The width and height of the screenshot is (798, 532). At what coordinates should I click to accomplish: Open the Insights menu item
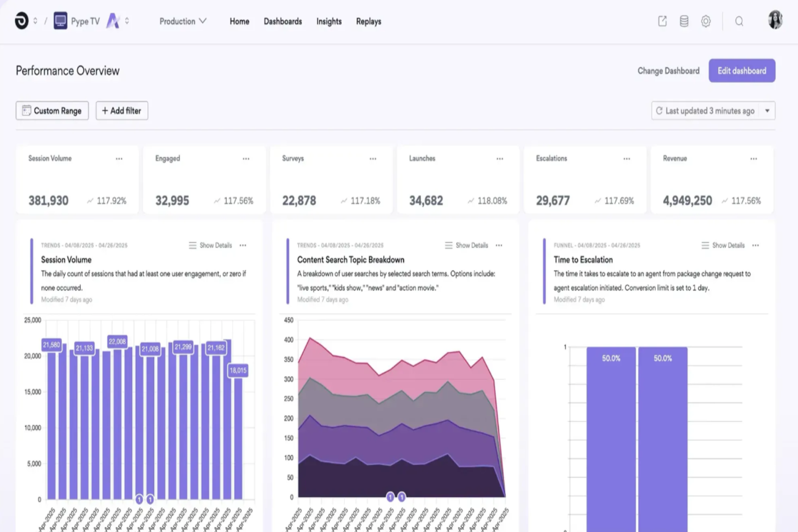329,21
